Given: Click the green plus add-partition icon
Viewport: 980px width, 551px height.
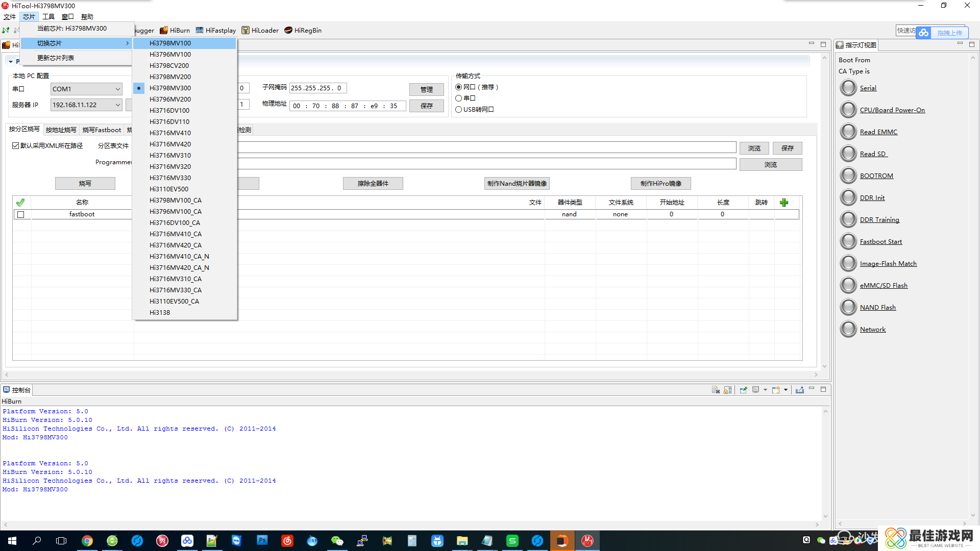Looking at the screenshot, I should click(784, 203).
